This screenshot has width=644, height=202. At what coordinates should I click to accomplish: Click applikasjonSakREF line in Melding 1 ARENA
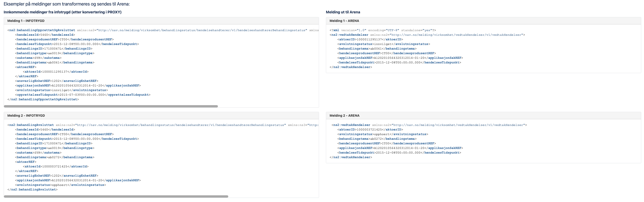pos(400,58)
